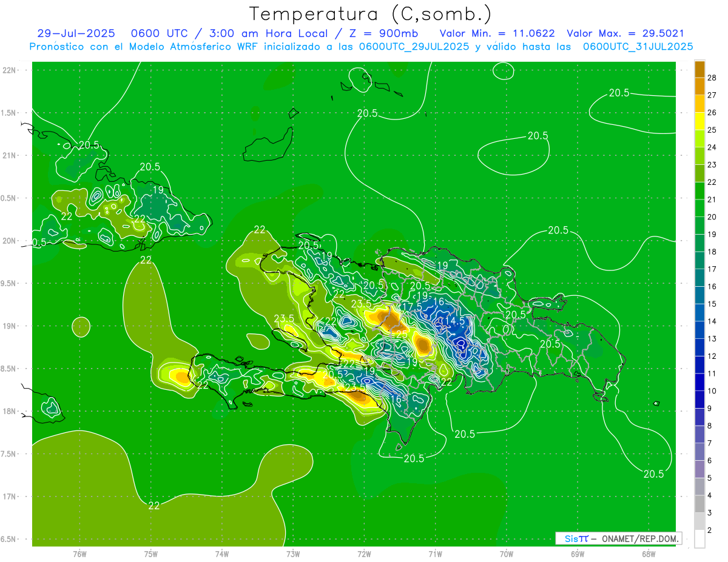This screenshot has height=562, width=728.
Task: Click the "69W" longitude axis label
Action: pos(577,554)
